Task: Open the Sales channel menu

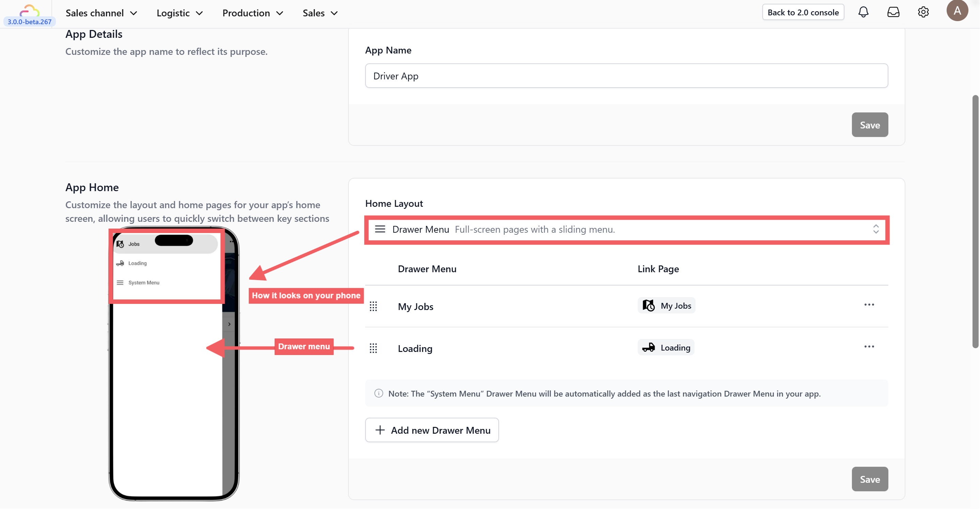Action: (x=101, y=13)
